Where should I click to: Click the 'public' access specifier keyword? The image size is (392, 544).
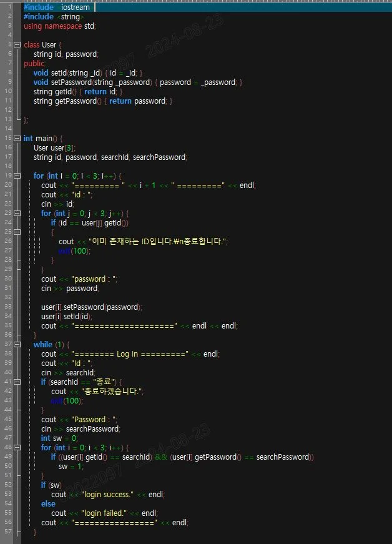pyautogui.click(x=34, y=64)
